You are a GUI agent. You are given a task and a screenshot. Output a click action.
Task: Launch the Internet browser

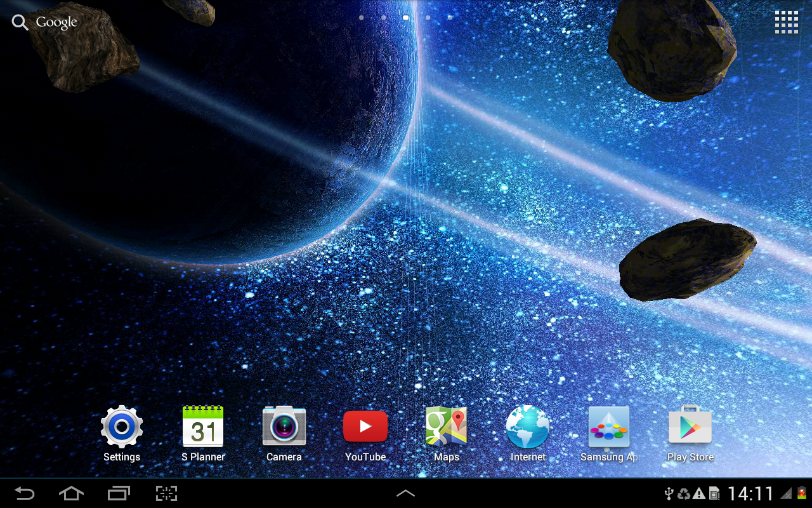527,427
